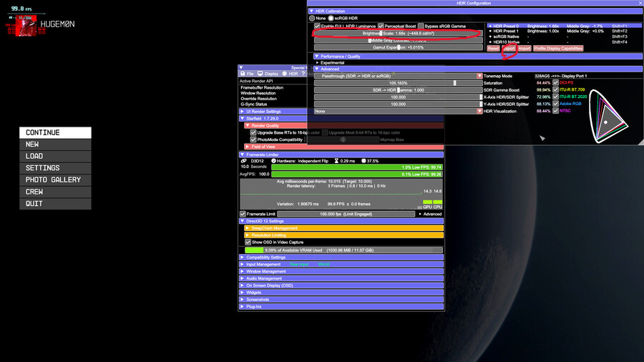The image size is (644, 362).
Task: Expand the Experimental subsection
Action: tap(318, 63)
